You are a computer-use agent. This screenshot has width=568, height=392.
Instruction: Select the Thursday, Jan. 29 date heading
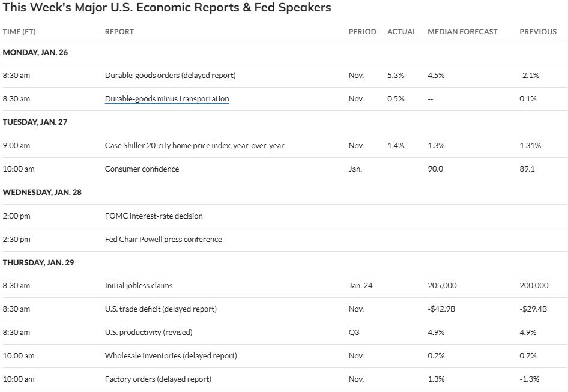click(x=38, y=262)
